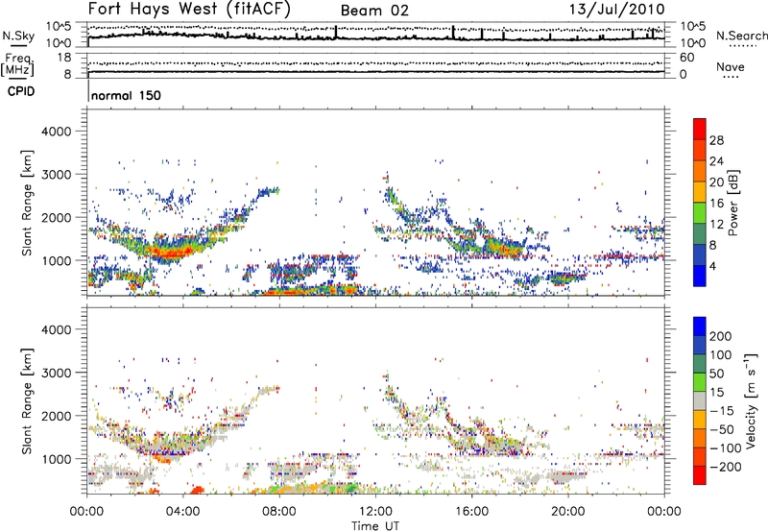Click the power colorbar value 28
The image size is (768, 532).
pos(716,140)
